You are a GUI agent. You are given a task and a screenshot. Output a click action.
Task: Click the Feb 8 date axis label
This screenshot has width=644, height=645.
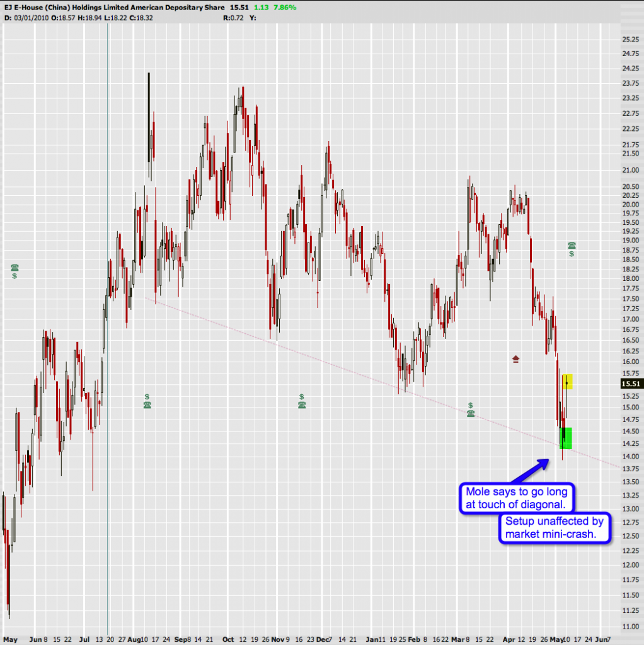pos(417,639)
